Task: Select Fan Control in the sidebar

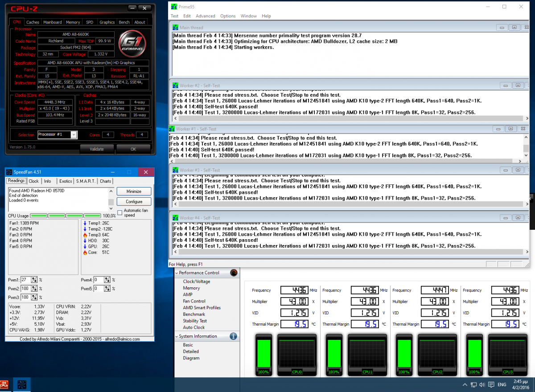Action: (194, 301)
